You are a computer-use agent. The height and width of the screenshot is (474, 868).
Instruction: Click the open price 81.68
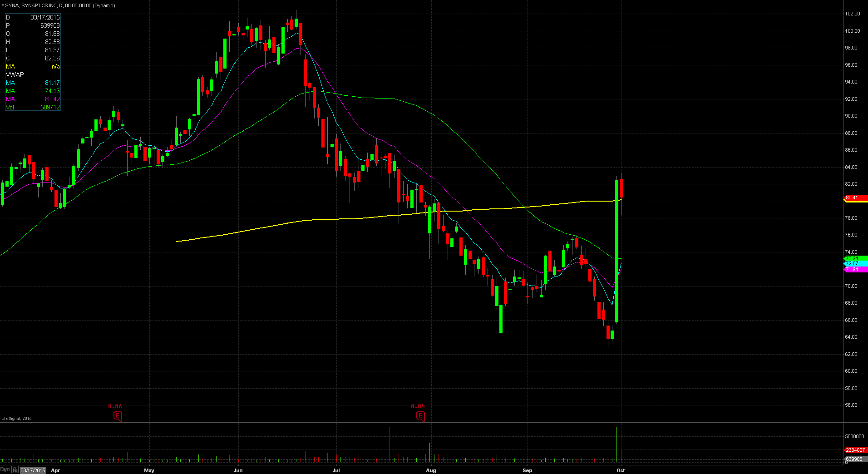pos(52,34)
